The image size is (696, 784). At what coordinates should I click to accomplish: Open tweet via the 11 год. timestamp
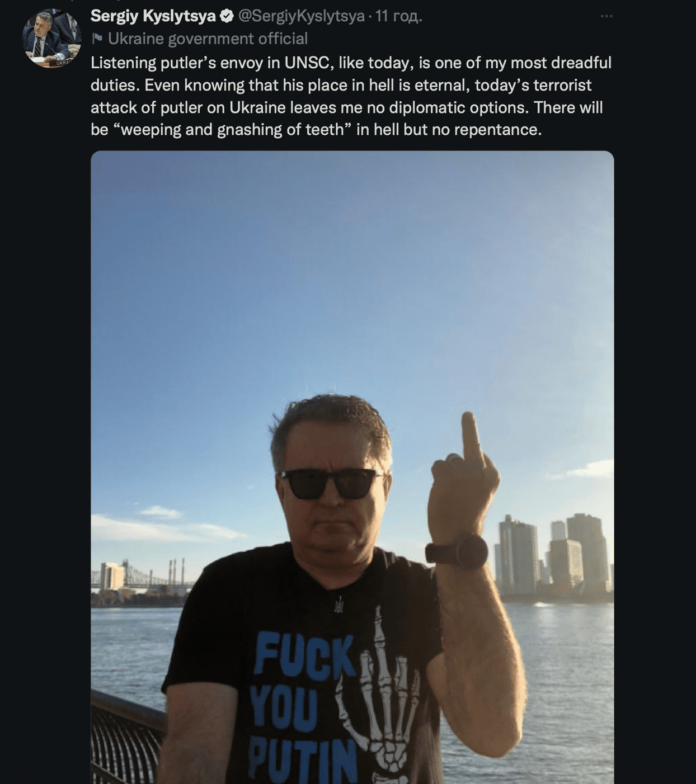click(x=398, y=16)
